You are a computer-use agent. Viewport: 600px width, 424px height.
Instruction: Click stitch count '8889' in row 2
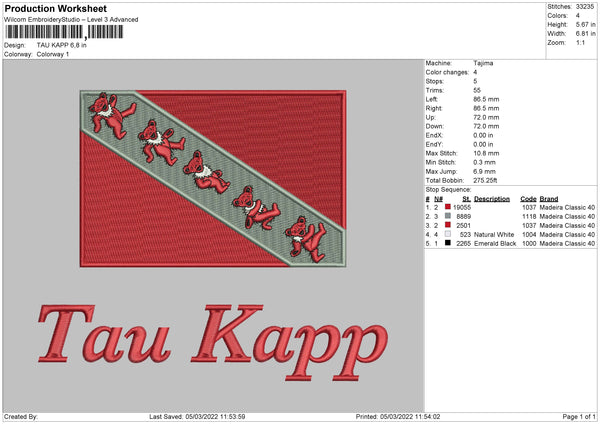point(463,217)
